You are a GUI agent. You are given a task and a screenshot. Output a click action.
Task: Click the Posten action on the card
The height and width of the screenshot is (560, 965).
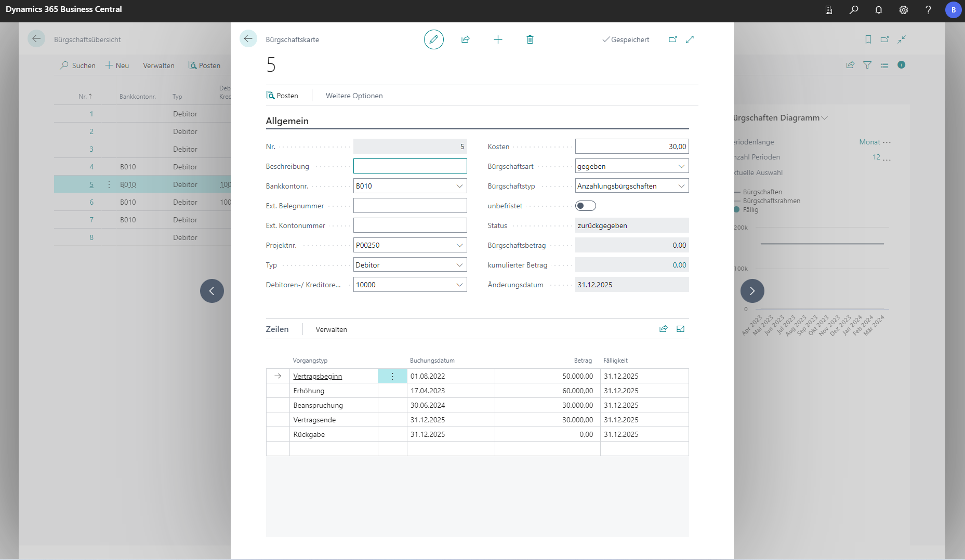(x=282, y=96)
